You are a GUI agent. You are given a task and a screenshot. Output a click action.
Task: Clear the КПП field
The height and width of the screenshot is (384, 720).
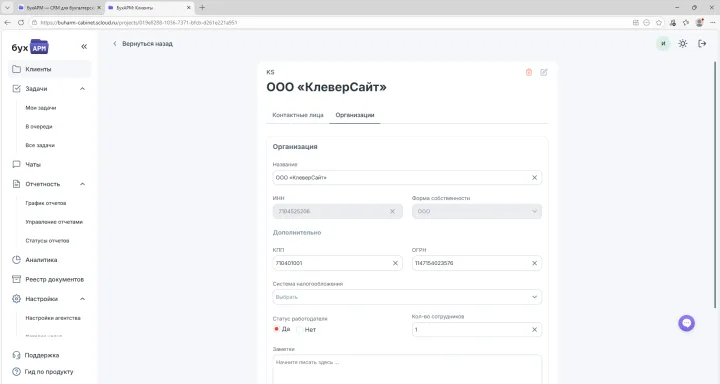tap(395, 263)
